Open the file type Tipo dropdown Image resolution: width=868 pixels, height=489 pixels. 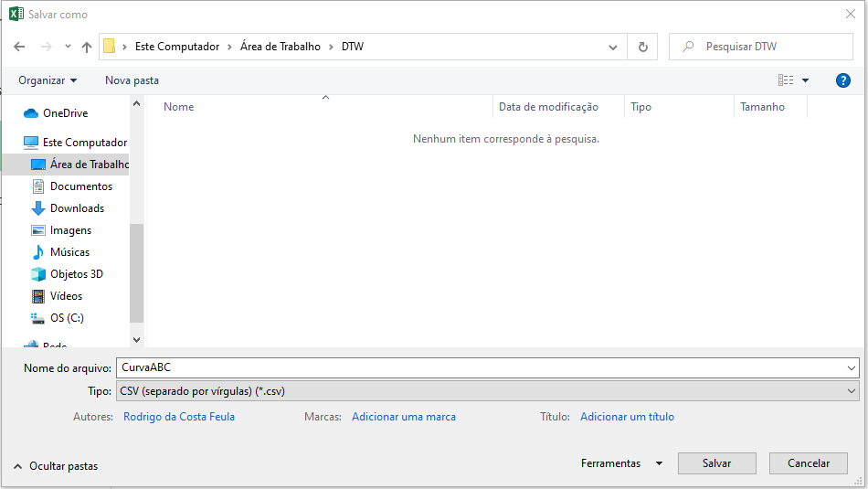[x=487, y=391]
